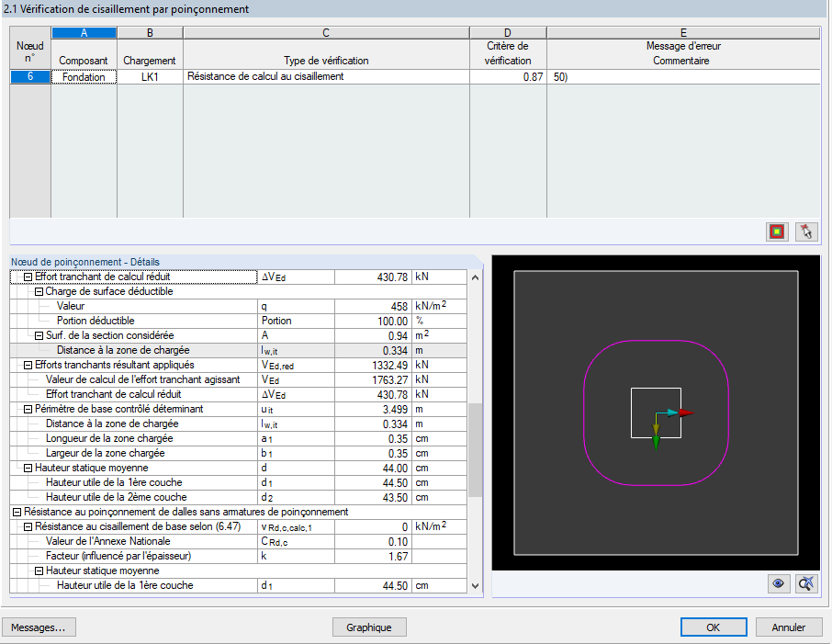Click the Annuler button
832x644 pixels.
coord(789,627)
